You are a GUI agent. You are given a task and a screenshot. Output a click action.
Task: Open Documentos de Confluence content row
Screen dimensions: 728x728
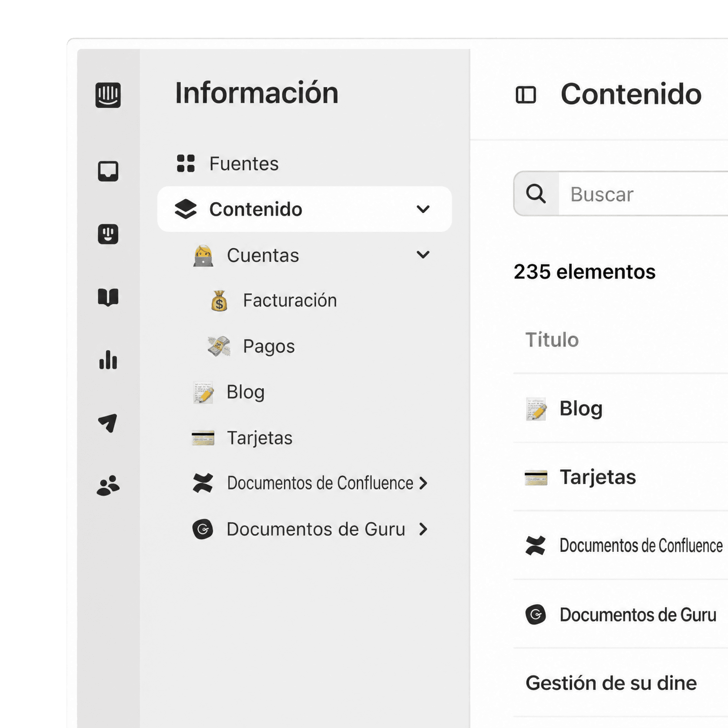[621, 546]
